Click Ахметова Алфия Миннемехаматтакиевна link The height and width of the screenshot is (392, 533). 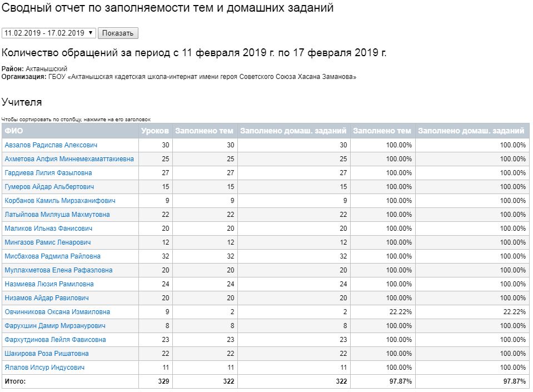[69, 159]
